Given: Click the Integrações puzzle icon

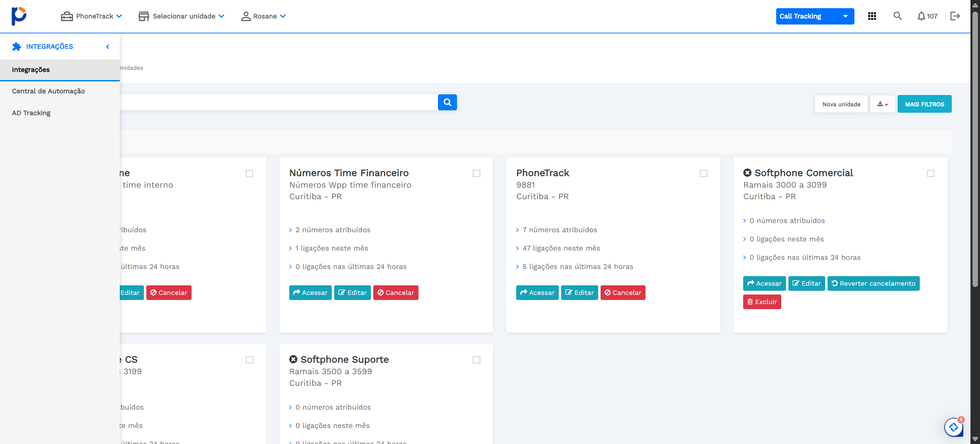Looking at the screenshot, I should tap(16, 46).
